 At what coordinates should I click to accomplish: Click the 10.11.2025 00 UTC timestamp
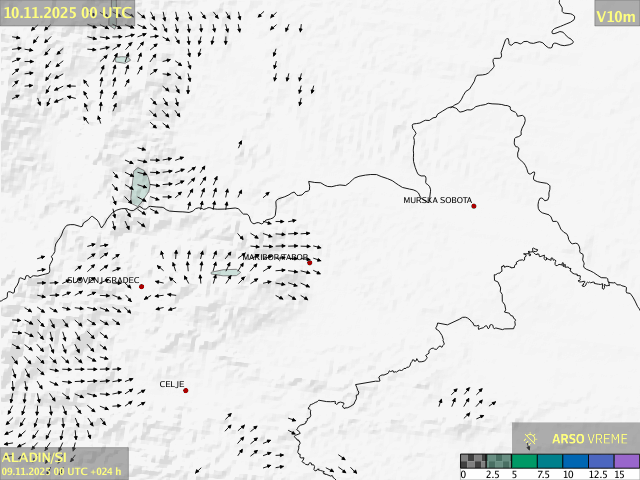[x=66, y=12]
